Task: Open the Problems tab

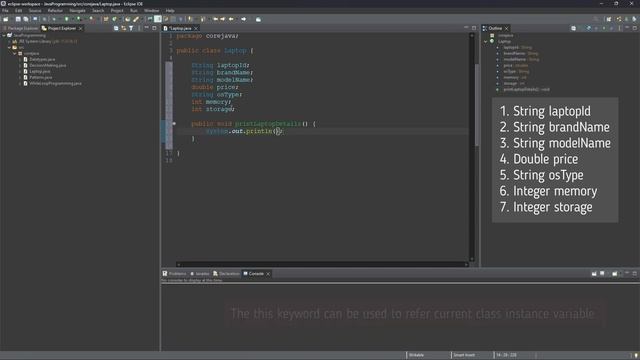Action: (x=174, y=273)
